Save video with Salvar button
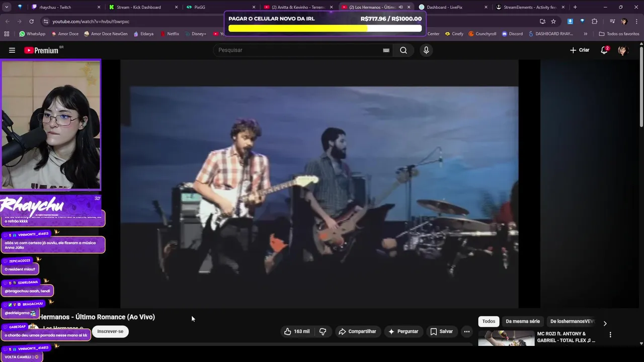Screen dimensions: 644x362 (x=441, y=331)
